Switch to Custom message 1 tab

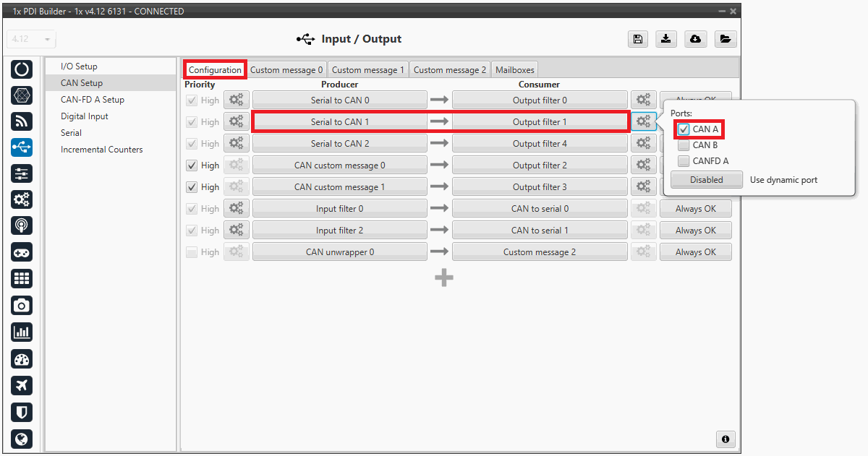pos(367,70)
